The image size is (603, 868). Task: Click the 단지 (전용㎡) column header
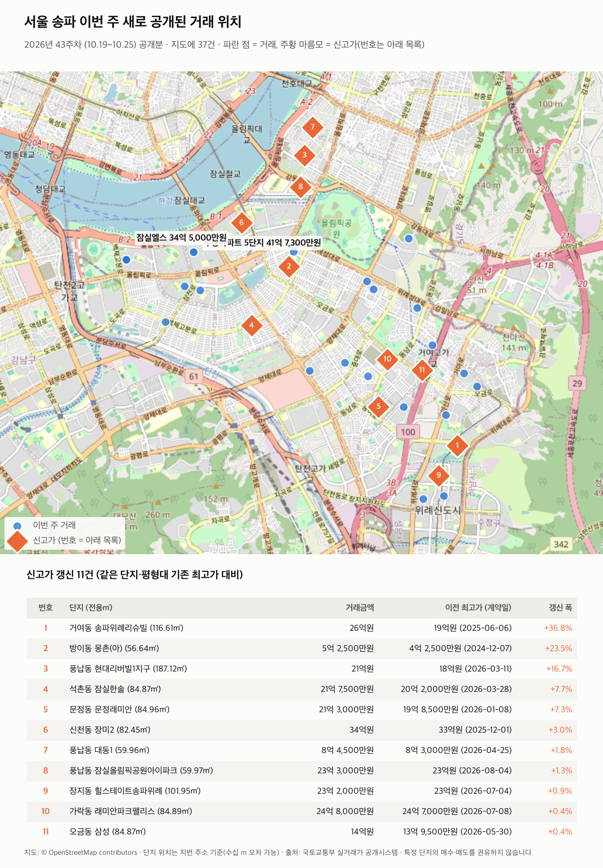pyautogui.click(x=91, y=607)
